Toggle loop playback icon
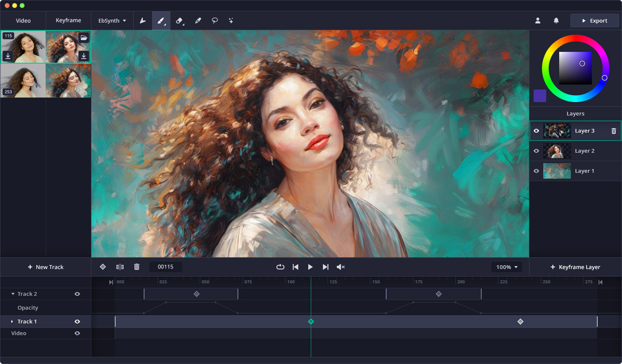This screenshot has width=622, height=364. coord(280,267)
